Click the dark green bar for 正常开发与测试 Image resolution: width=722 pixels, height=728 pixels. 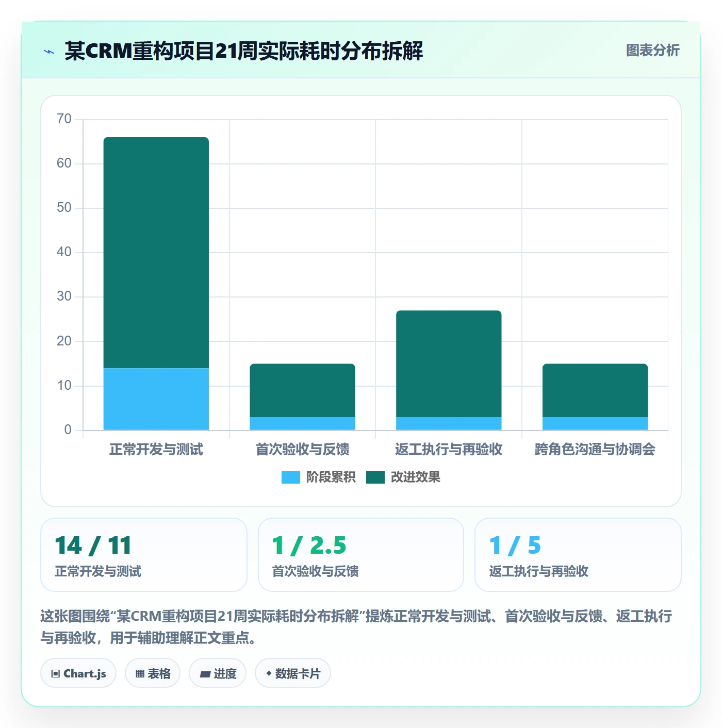(156, 253)
